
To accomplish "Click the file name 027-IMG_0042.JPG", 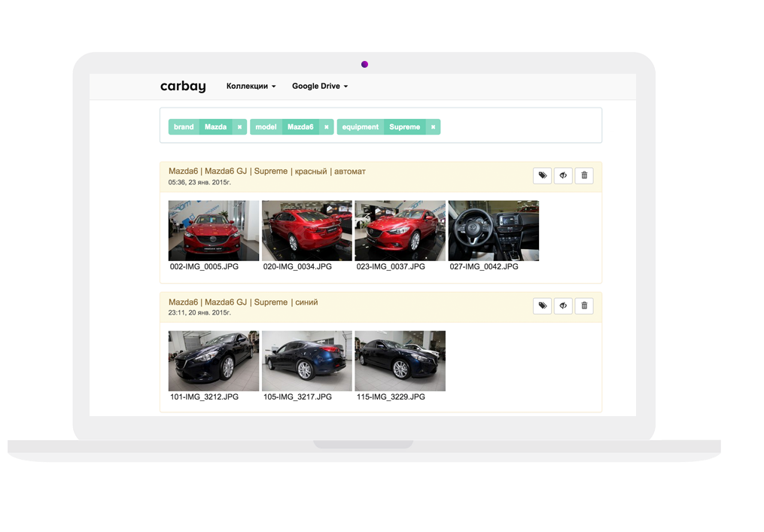I will tap(484, 267).
